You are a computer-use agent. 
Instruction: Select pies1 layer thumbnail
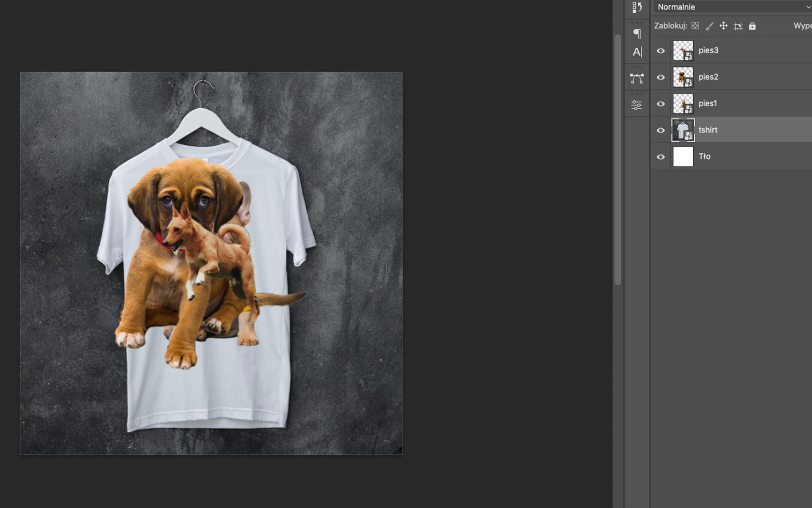click(683, 104)
